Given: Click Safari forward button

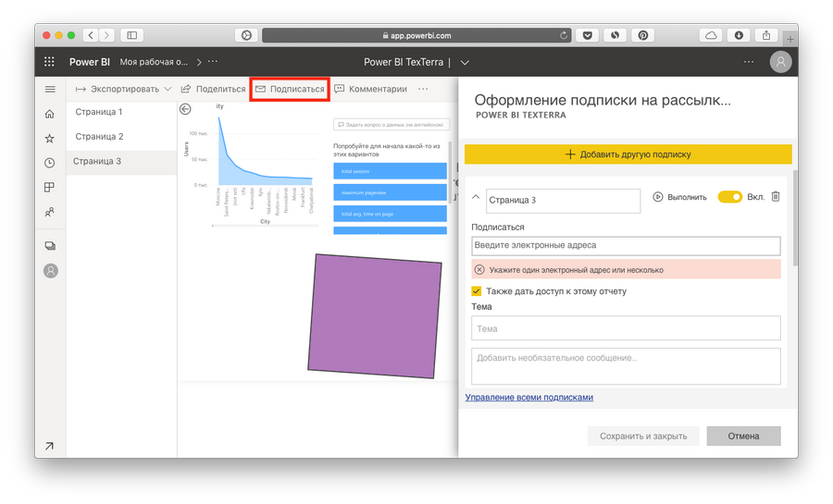Looking at the screenshot, I should tap(106, 35).
